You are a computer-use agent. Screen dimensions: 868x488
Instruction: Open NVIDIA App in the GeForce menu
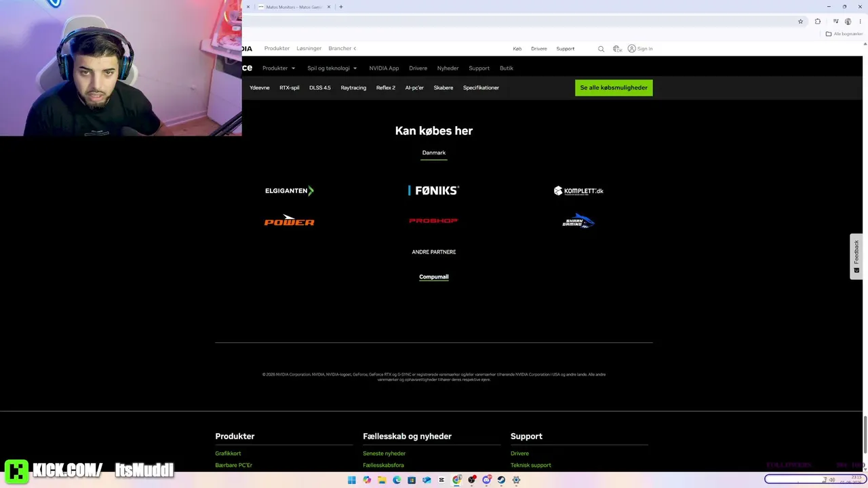[x=384, y=68]
